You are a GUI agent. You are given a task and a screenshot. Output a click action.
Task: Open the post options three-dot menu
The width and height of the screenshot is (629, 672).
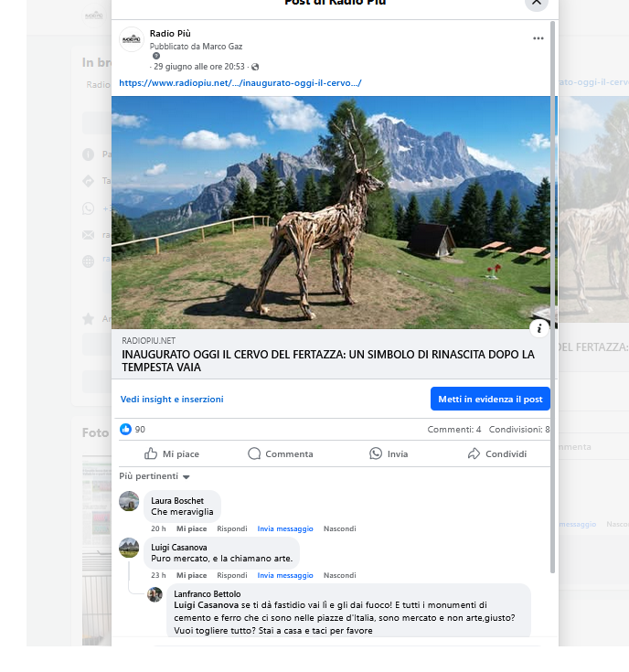tap(538, 38)
